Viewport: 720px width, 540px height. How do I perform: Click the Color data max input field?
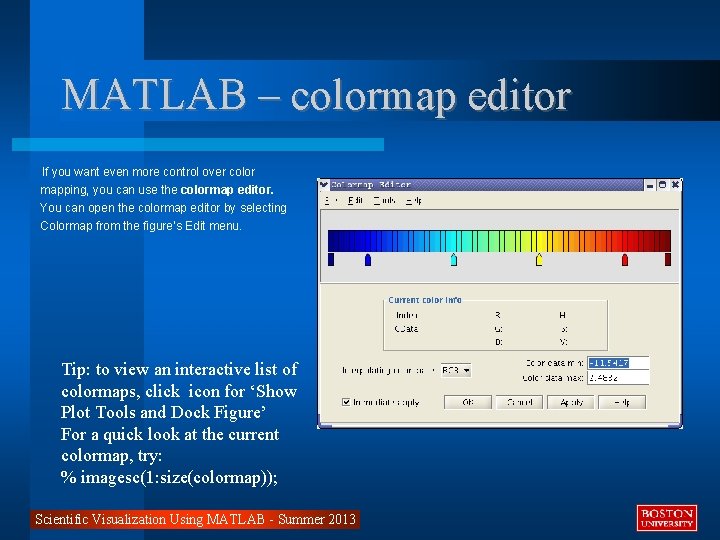(x=618, y=377)
